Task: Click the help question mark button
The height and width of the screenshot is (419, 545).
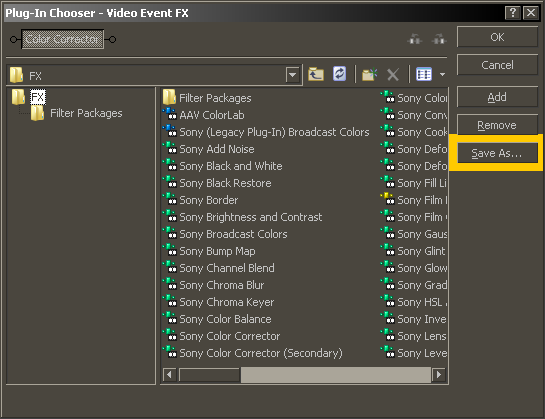Action: (x=512, y=13)
